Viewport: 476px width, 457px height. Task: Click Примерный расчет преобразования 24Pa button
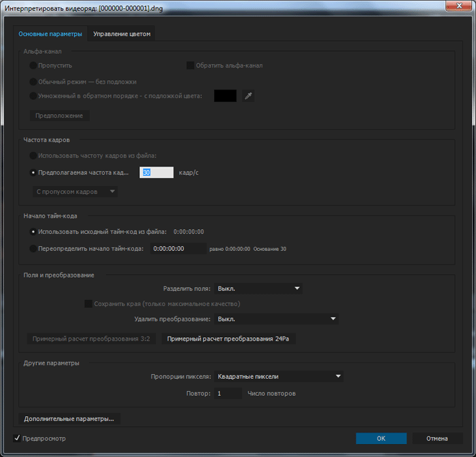(228, 339)
